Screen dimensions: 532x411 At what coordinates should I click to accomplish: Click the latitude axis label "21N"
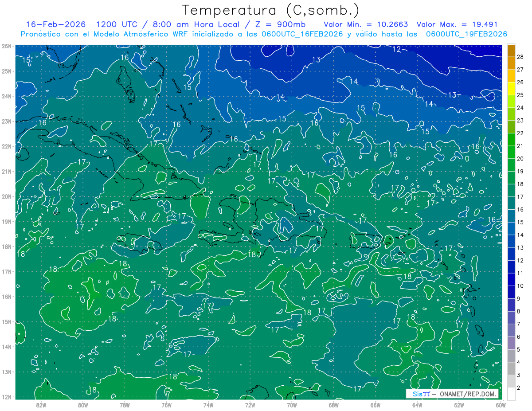pyautogui.click(x=7, y=171)
